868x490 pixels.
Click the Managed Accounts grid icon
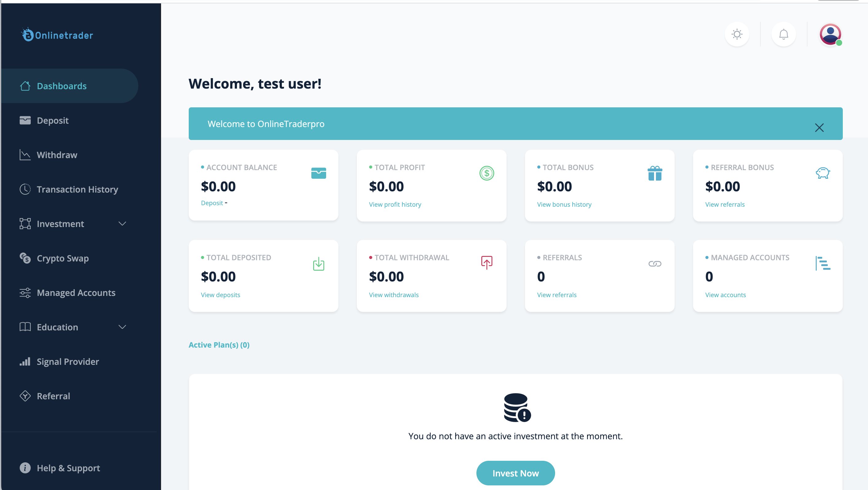pos(823,263)
